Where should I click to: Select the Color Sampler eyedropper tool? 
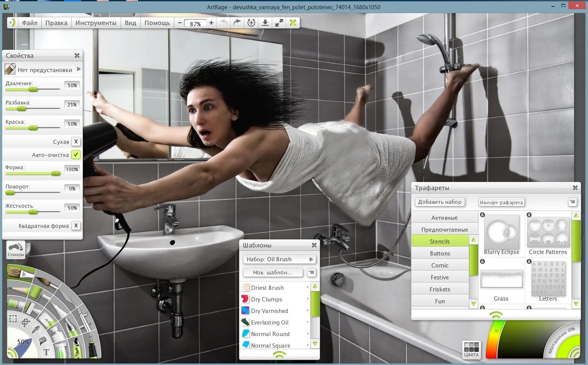click(x=36, y=330)
